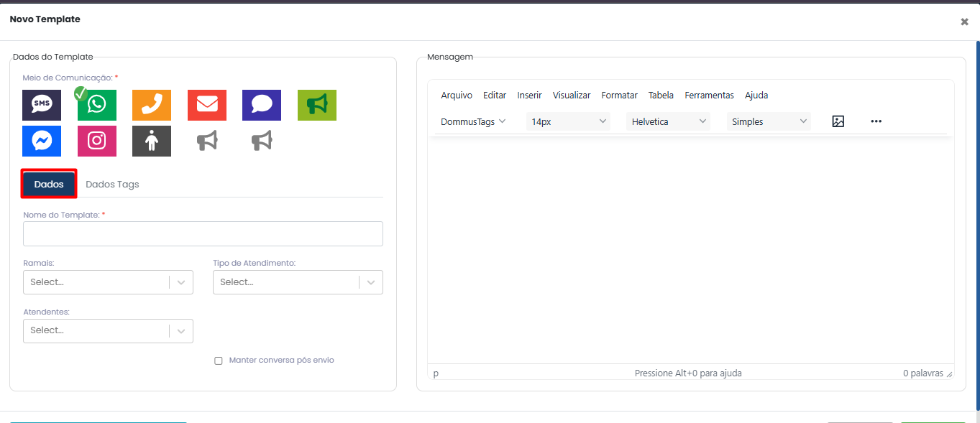Close the Novo Template dialog
Screen dimensions: 980x423
click(x=964, y=22)
